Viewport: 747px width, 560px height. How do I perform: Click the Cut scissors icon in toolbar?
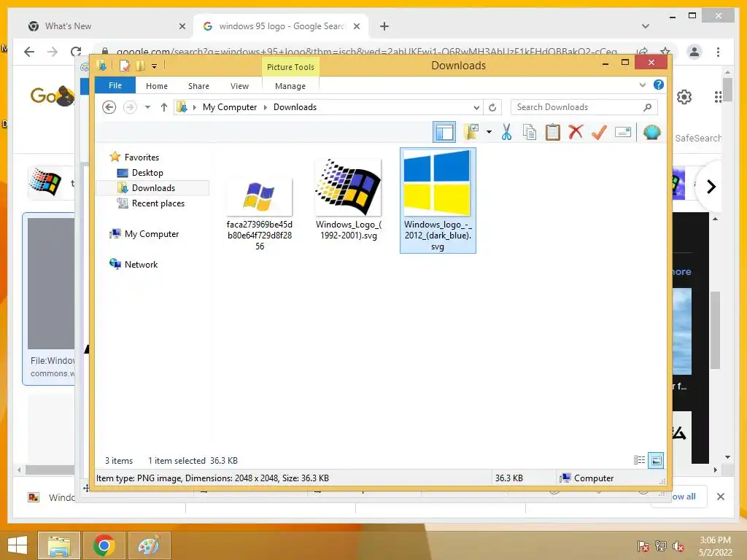[x=506, y=132]
